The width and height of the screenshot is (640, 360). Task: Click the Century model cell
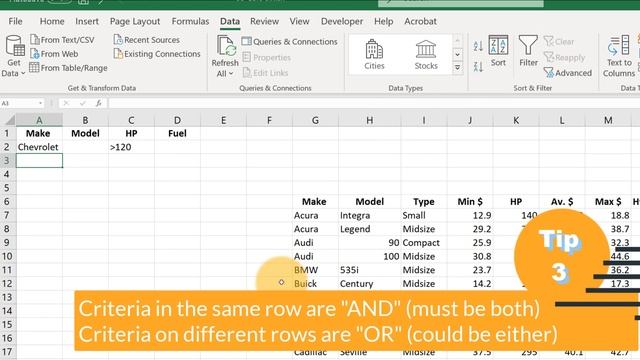(369, 283)
